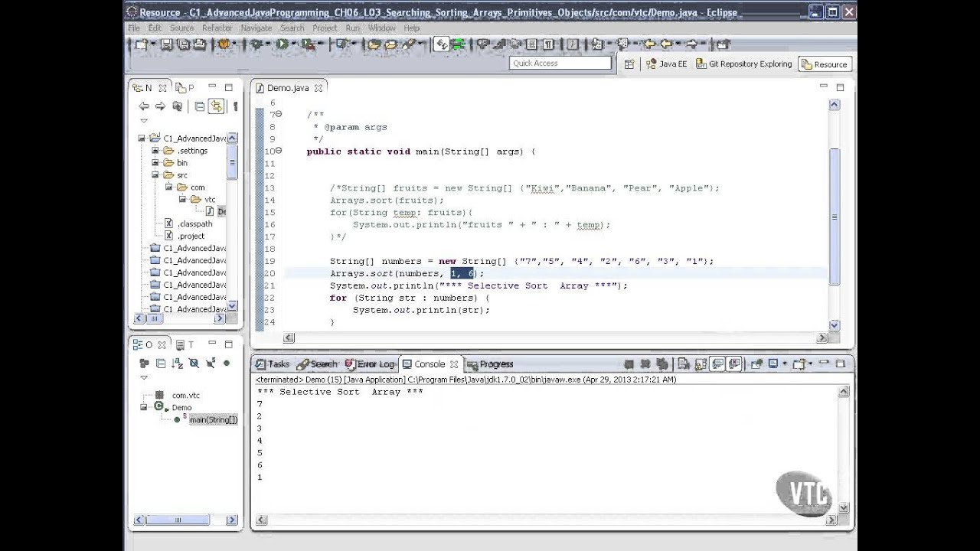
Task: Click Collapse All icon in Navigator
Action: tap(199, 106)
